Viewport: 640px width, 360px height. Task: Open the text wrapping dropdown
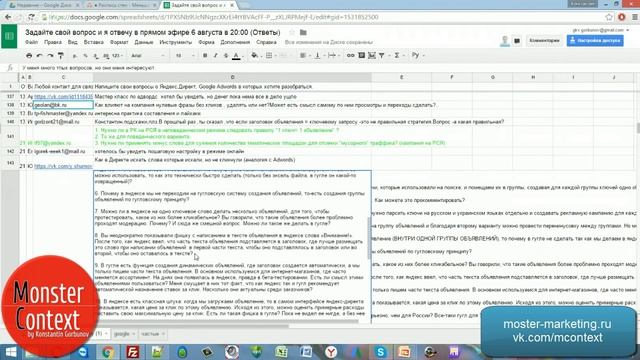(333, 56)
